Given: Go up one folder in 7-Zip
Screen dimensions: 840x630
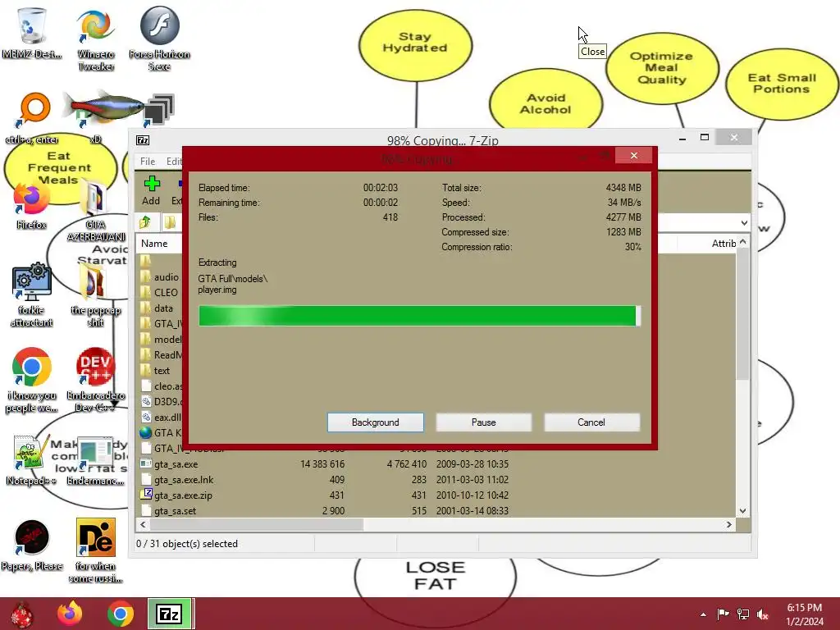Looking at the screenshot, I should 145,221.
